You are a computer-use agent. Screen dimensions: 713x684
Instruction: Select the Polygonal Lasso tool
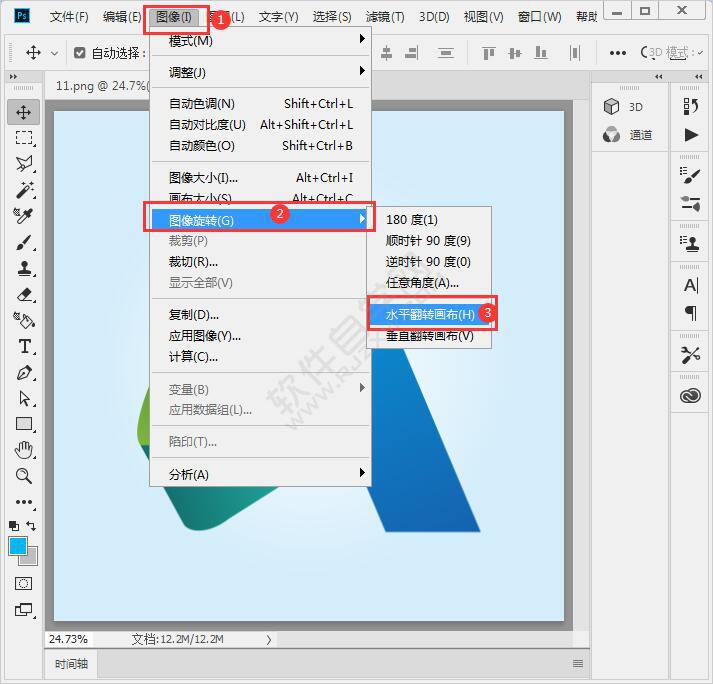point(24,163)
